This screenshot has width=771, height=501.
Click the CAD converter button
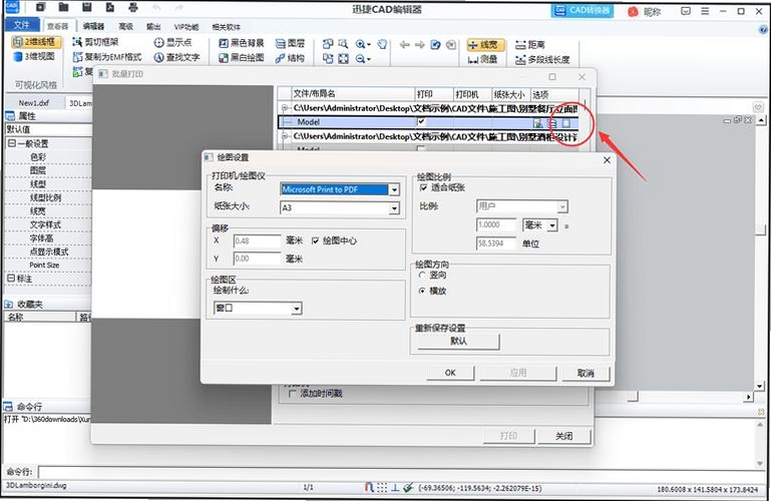pos(582,10)
